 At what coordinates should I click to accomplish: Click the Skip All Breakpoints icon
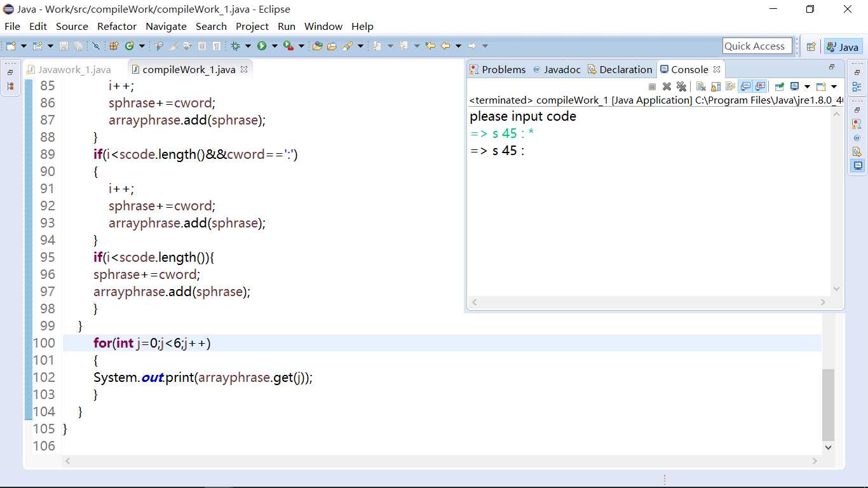pos(96,46)
